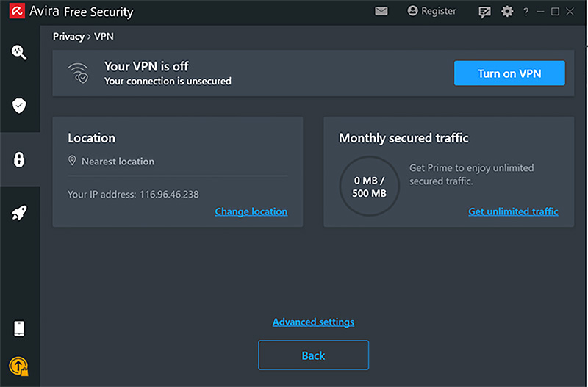This screenshot has width=588, height=387.
Task: Click the help question mark
Action: (x=526, y=12)
